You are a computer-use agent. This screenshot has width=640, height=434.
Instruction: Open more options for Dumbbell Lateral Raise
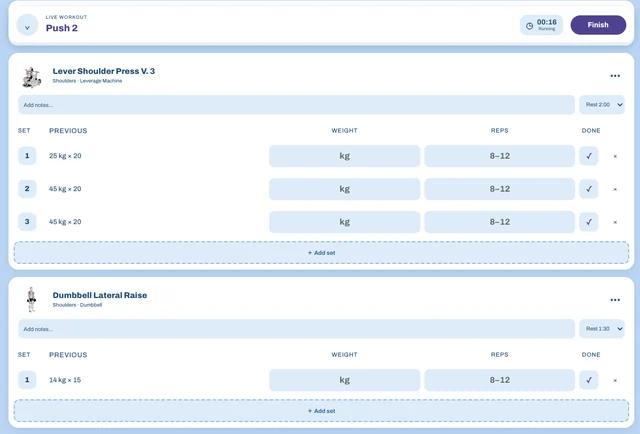pos(615,300)
